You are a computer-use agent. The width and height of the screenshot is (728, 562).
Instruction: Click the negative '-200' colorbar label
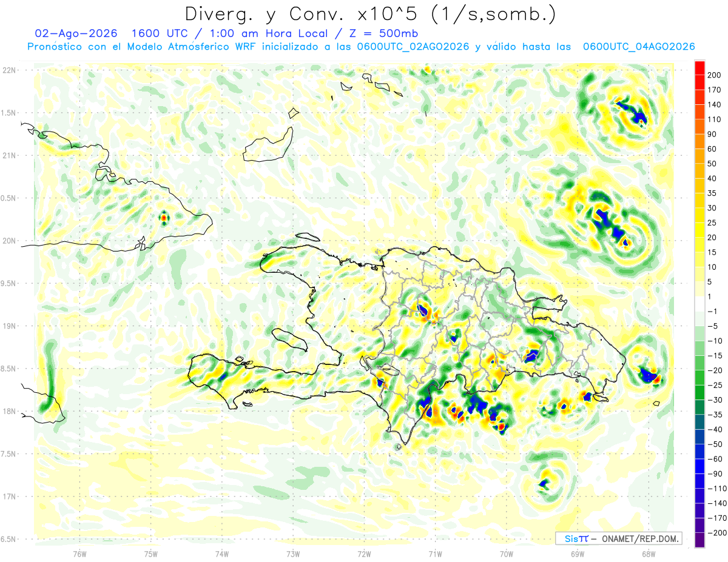point(716,533)
